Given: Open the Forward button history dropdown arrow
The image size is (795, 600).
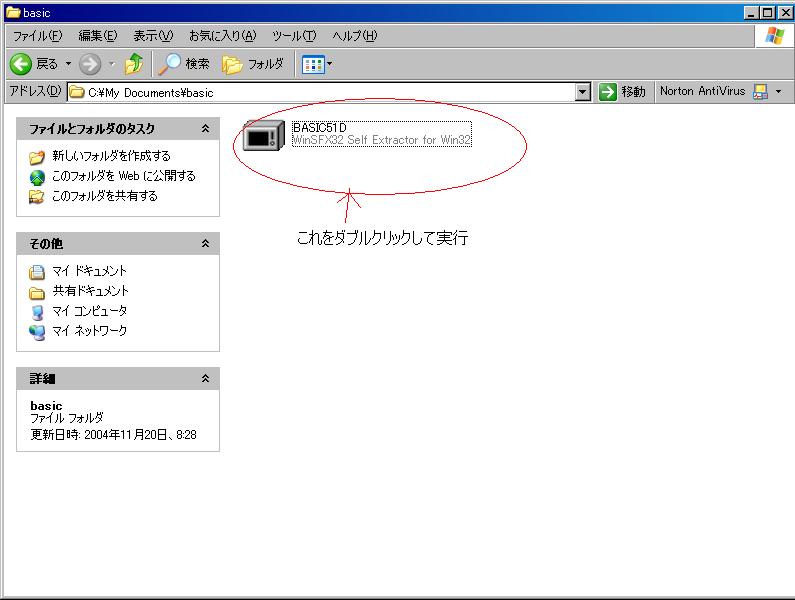Looking at the screenshot, I should (112, 64).
